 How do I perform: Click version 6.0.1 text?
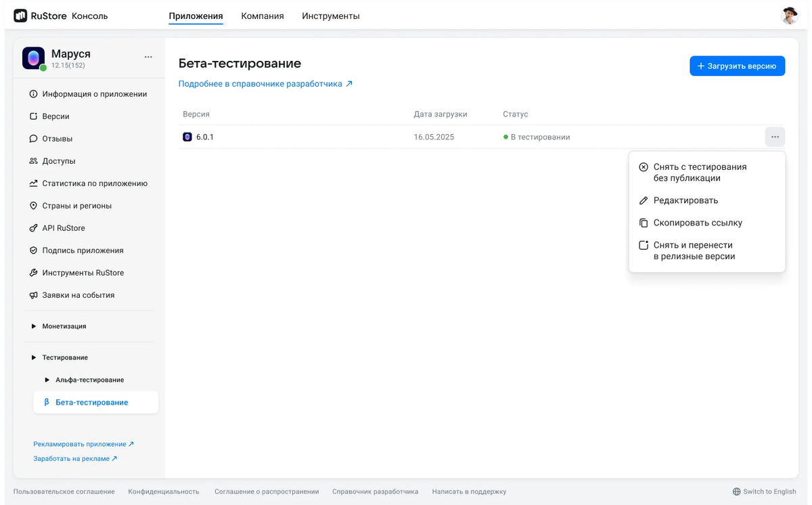205,137
